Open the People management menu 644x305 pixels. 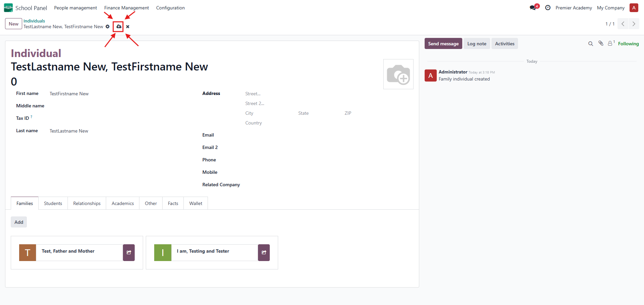pos(75,8)
